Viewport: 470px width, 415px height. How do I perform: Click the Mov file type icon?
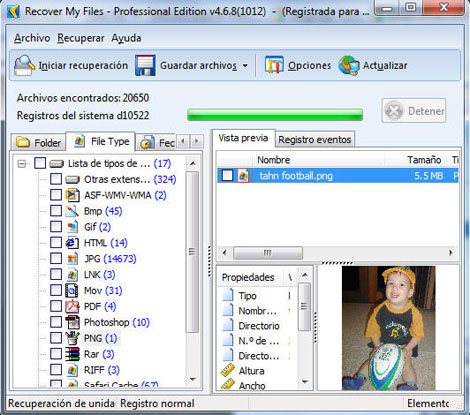(72, 291)
